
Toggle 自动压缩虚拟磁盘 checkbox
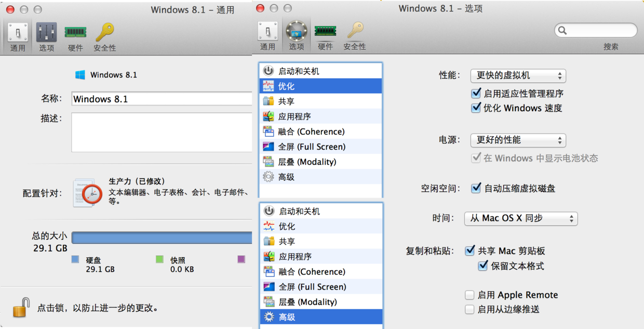[x=476, y=188]
